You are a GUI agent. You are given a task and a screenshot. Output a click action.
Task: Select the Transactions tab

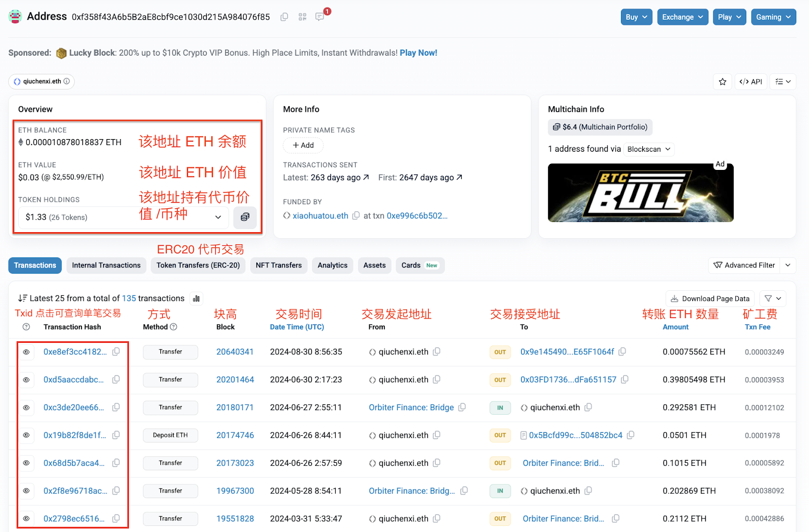(35, 265)
